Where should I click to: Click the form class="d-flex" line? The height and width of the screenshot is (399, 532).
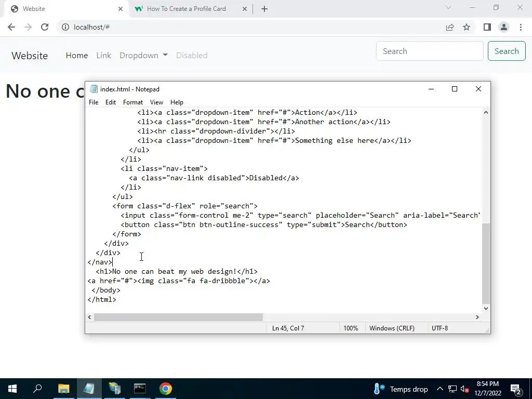tap(185, 206)
